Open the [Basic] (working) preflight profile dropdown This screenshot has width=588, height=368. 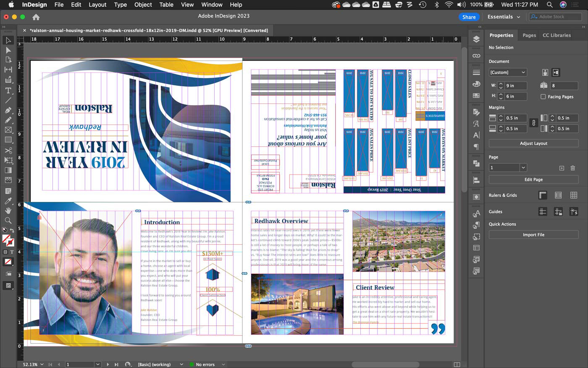(181, 364)
